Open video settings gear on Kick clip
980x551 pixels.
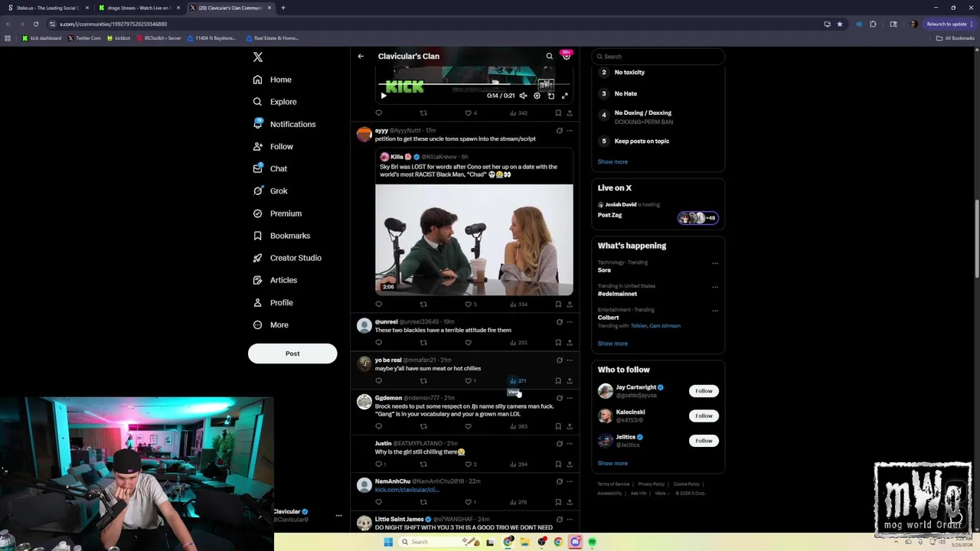pos(537,96)
